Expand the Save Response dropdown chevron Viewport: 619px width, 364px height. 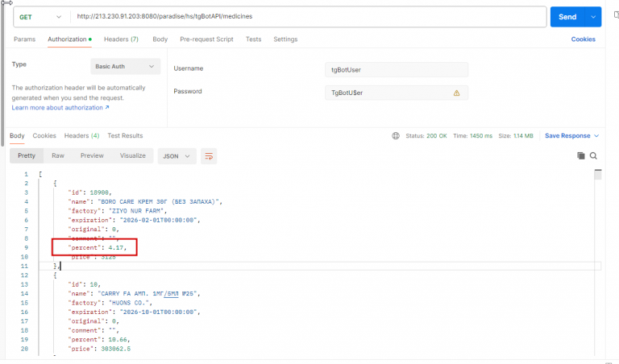pos(596,135)
